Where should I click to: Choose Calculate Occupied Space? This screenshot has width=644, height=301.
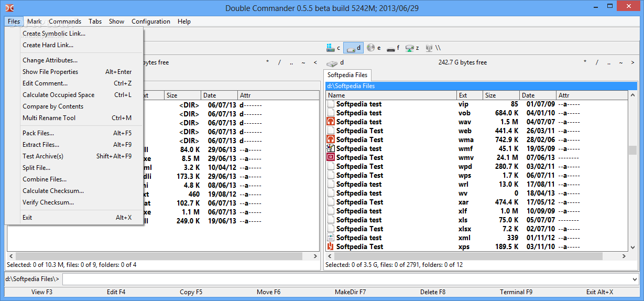pos(74,95)
